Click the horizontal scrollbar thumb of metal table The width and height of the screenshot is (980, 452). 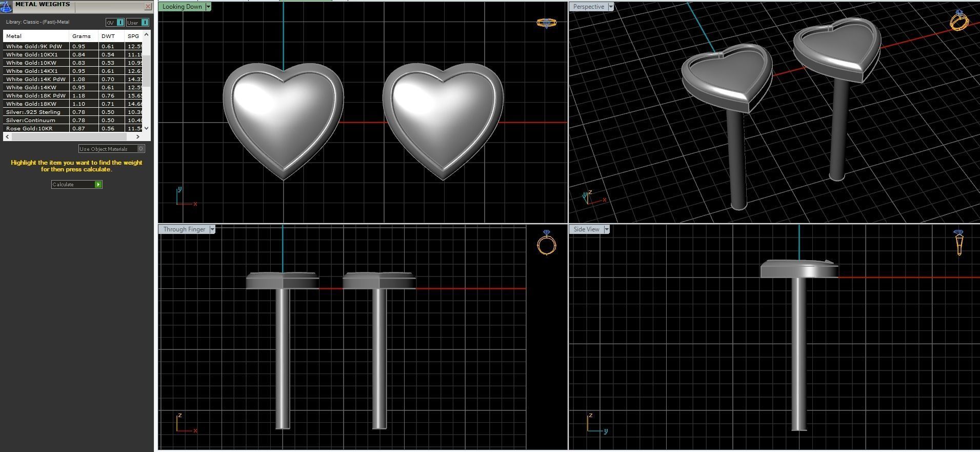point(69,137)
